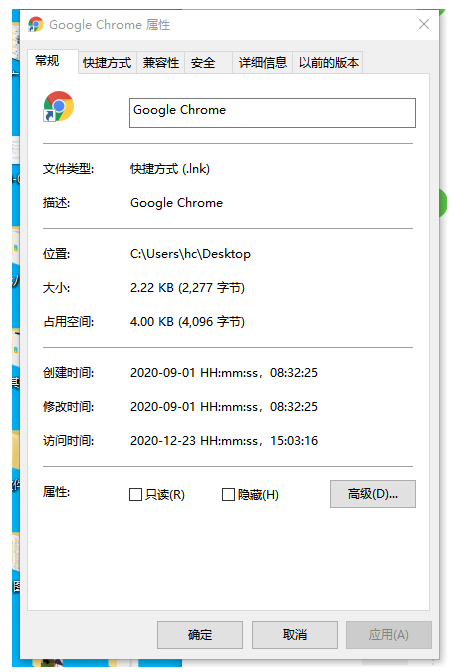The image size is (453, 672).
Task: Confirm with the 确定 button
Action: tap(200, 635)
